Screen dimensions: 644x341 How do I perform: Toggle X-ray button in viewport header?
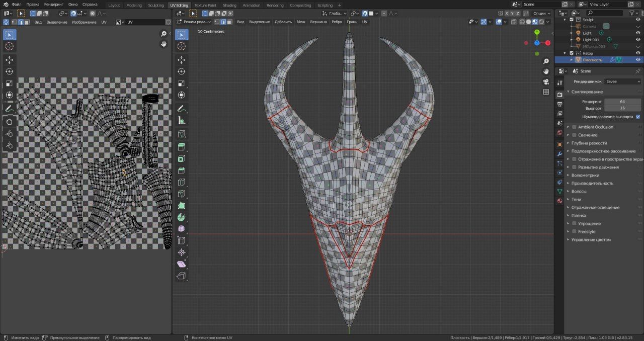pos(514,22)
